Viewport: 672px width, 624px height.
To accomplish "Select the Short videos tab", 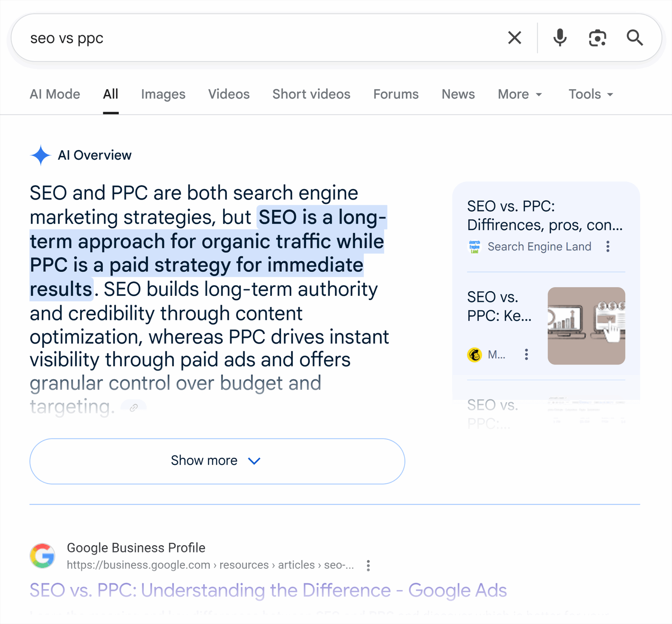I will 311,94.
